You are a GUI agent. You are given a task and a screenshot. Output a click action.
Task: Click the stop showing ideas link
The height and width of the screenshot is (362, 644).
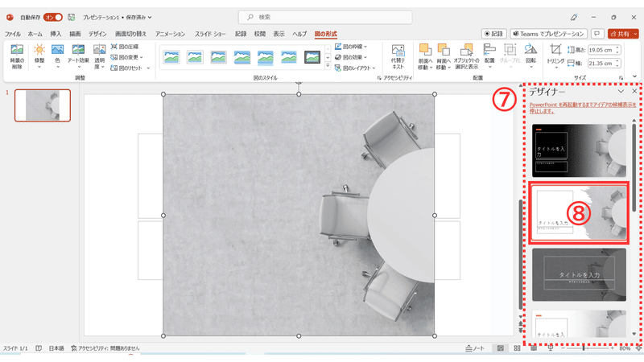(583, 108)
